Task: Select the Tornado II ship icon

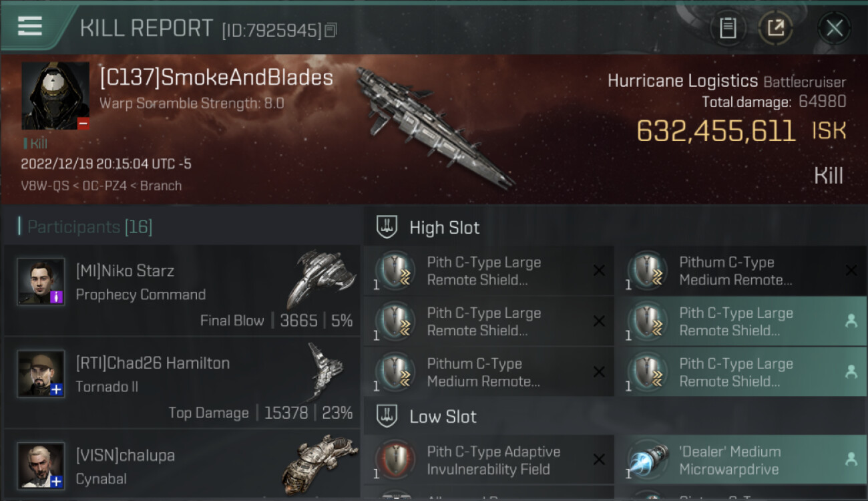Action: pyautogui.click(x=325, y=371)
